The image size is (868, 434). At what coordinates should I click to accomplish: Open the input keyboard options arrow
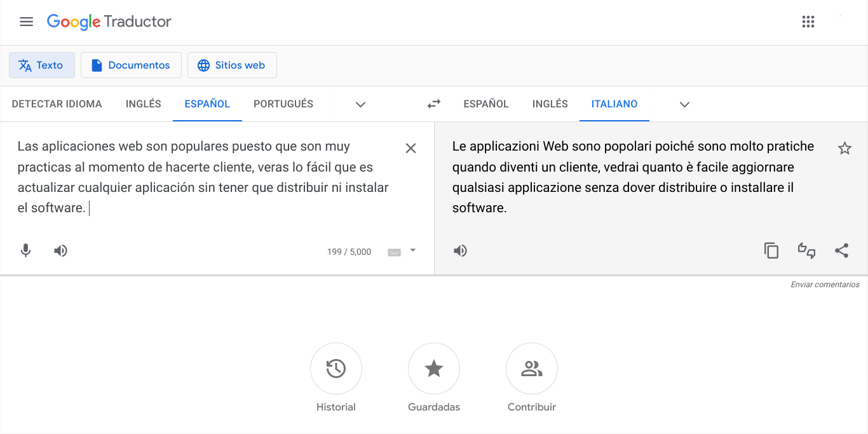click(412, 252)
